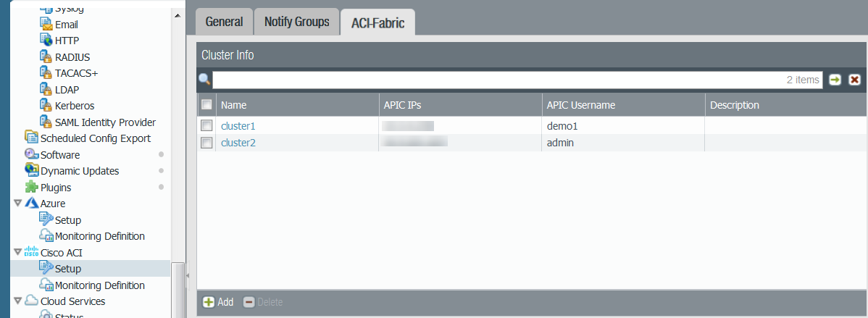
Task: Click the Cisco ACI Setup icon
Action: (x=46, y=268)
